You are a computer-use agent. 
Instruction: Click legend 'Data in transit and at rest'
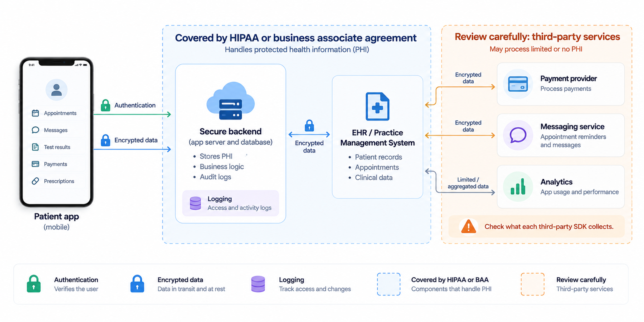click(x=191, y=289)
